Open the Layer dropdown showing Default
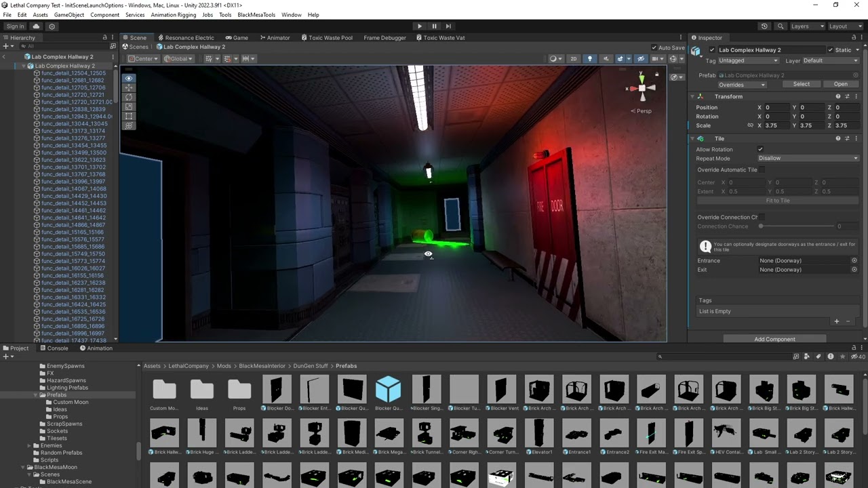The image size is (868, 488). point(830,61)
